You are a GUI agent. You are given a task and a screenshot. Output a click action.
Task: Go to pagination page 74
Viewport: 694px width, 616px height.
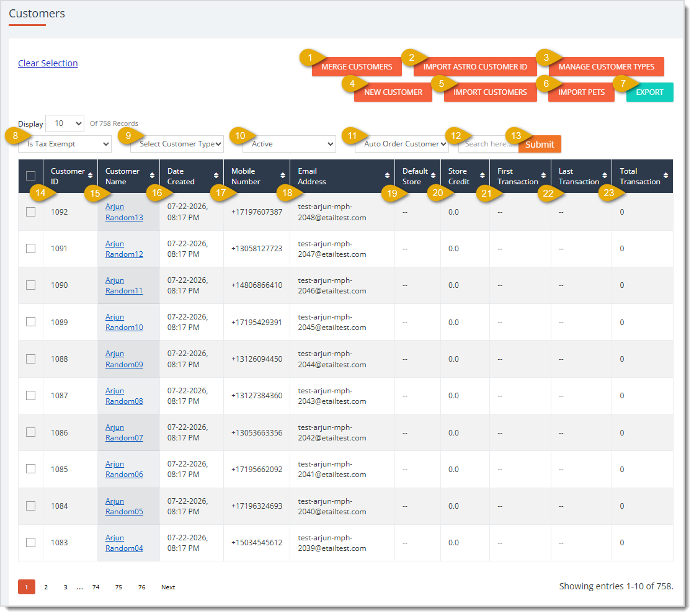(x=96, y=587)
